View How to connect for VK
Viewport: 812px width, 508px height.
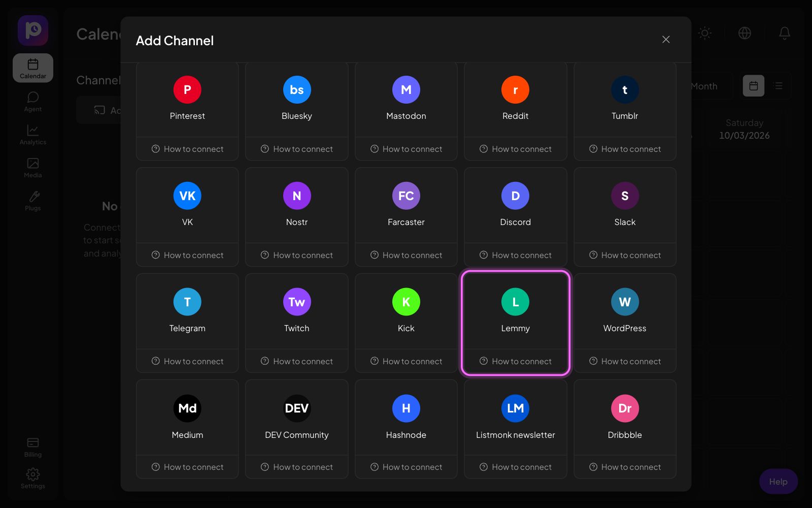[187, 255]
